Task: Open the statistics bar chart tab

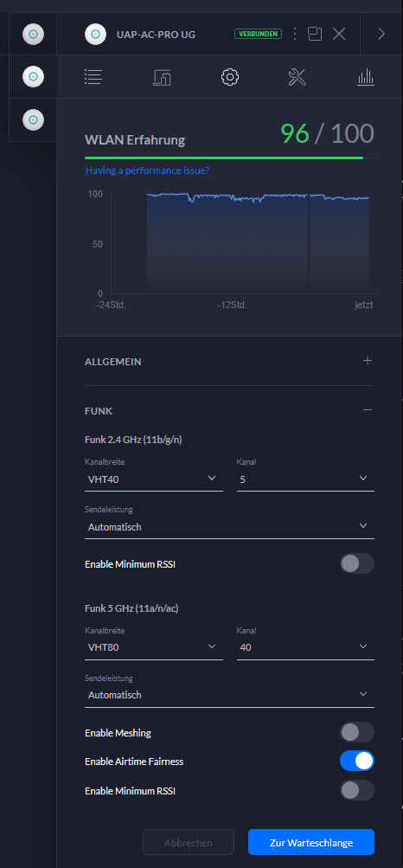Action: pos(366,77)
